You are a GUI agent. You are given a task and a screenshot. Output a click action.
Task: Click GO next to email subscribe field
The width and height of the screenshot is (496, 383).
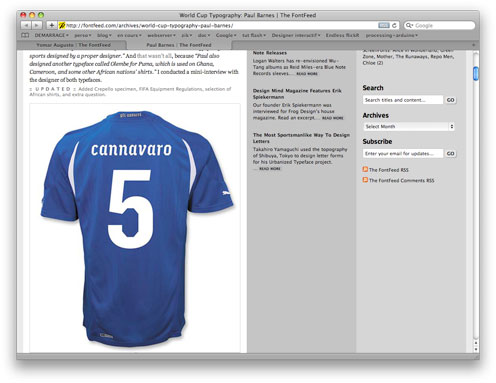click(x=450, y=154)
